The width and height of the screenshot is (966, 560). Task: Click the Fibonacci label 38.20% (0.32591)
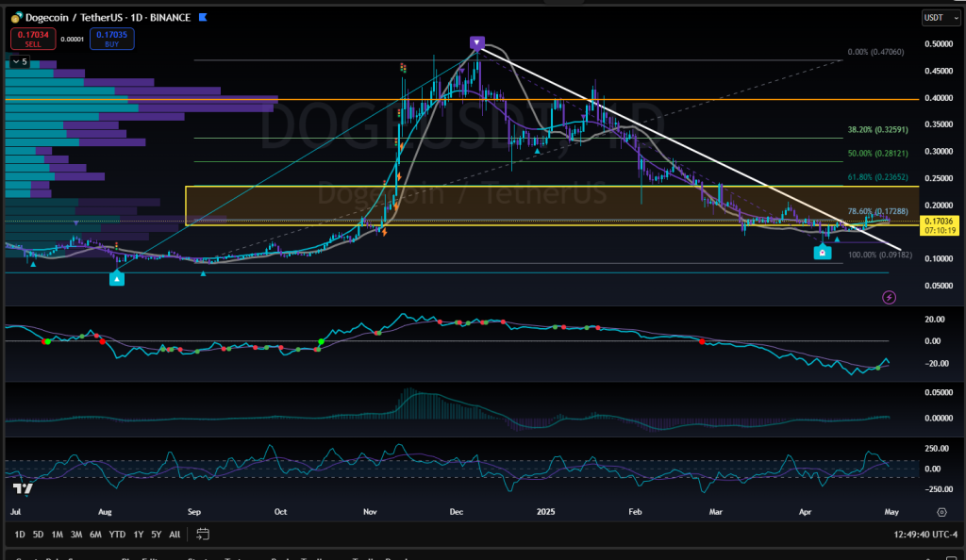(877, 130)
